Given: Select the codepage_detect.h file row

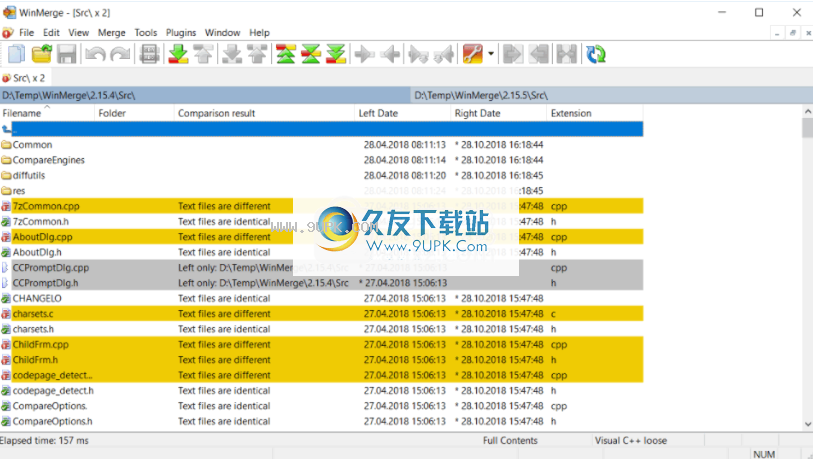Looking at the screenshot, I should 321,391.
